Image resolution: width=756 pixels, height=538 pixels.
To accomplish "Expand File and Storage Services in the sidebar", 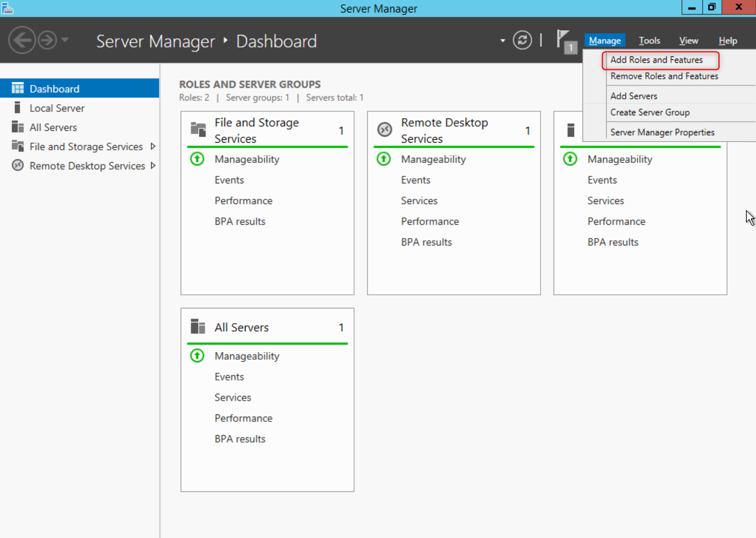I will (153, 146).
